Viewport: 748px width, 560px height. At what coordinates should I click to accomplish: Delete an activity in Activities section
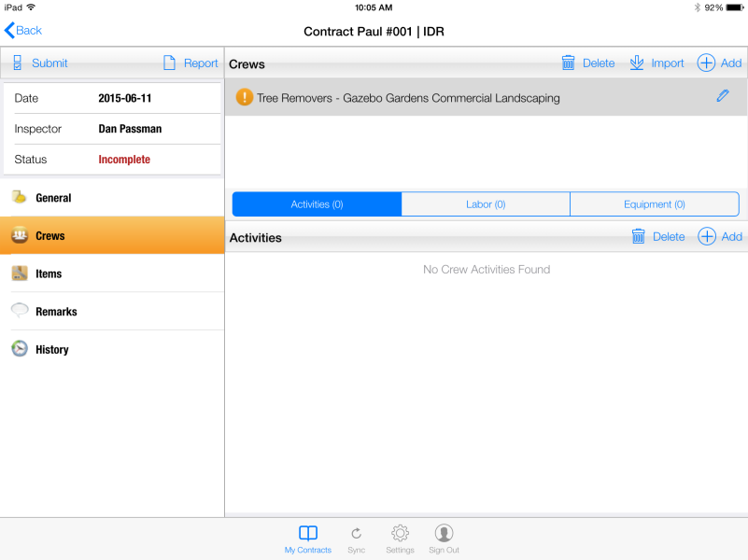[658, 237]
